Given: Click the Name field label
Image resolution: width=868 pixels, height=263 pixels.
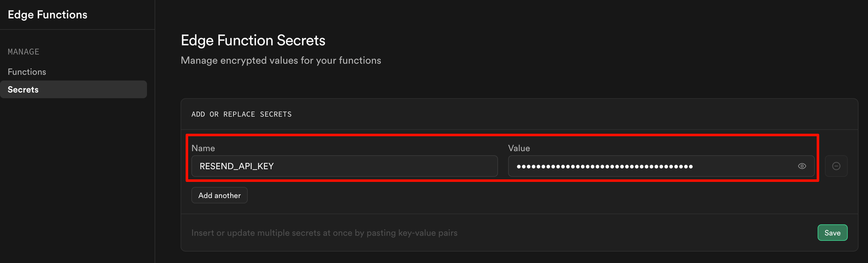Looking at the screenshot, I should 203,148.
